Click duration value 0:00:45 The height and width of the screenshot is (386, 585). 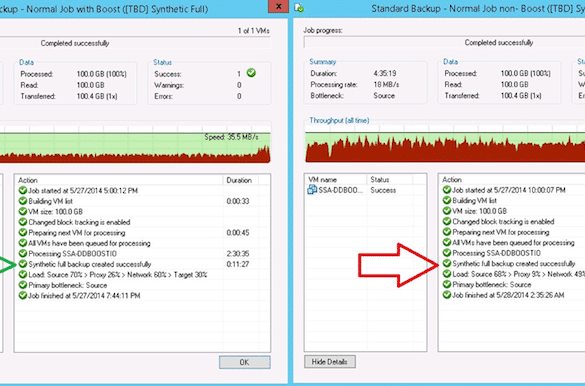[x=238, y=233]
